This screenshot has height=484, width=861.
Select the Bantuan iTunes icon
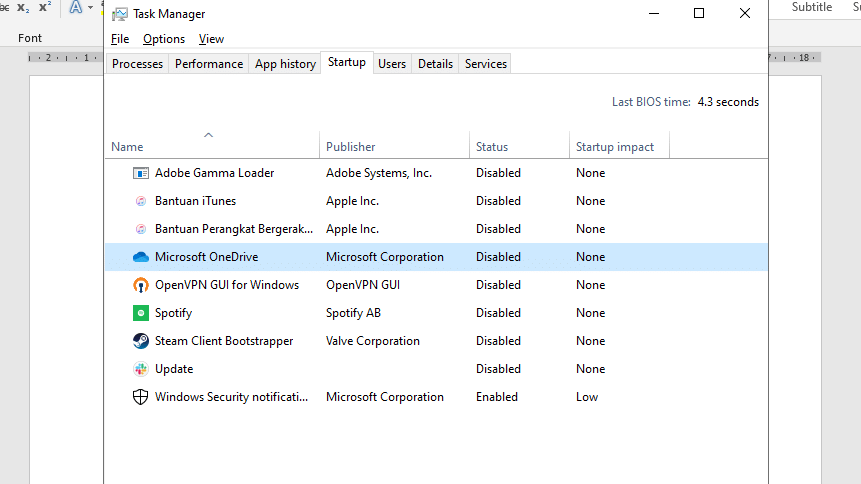pyautogui.click(x=141, y=201)
